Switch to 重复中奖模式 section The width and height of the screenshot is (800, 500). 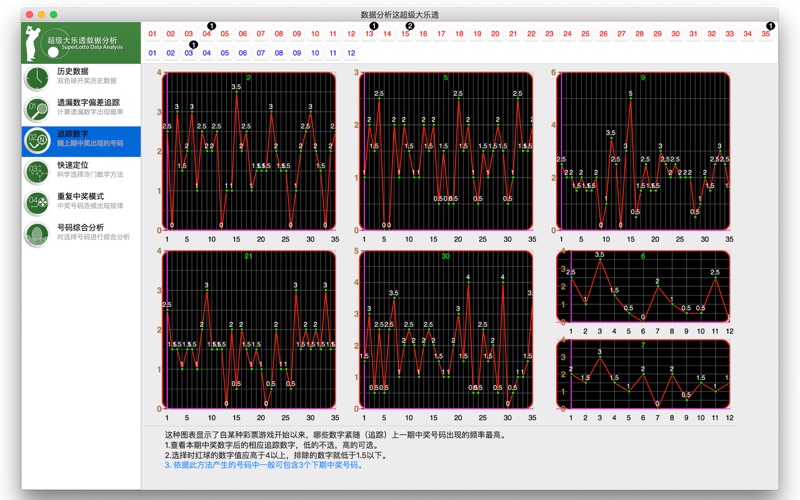click(81, 203)
